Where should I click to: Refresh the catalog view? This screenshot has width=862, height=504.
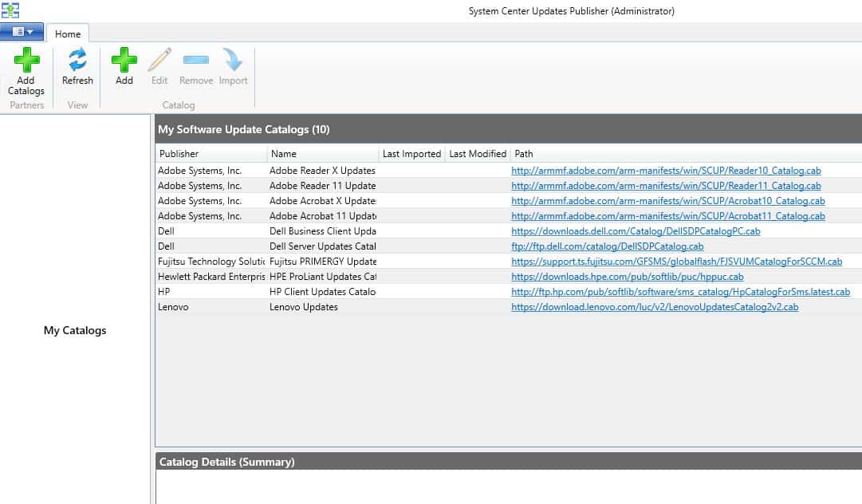tap(77, 66)
